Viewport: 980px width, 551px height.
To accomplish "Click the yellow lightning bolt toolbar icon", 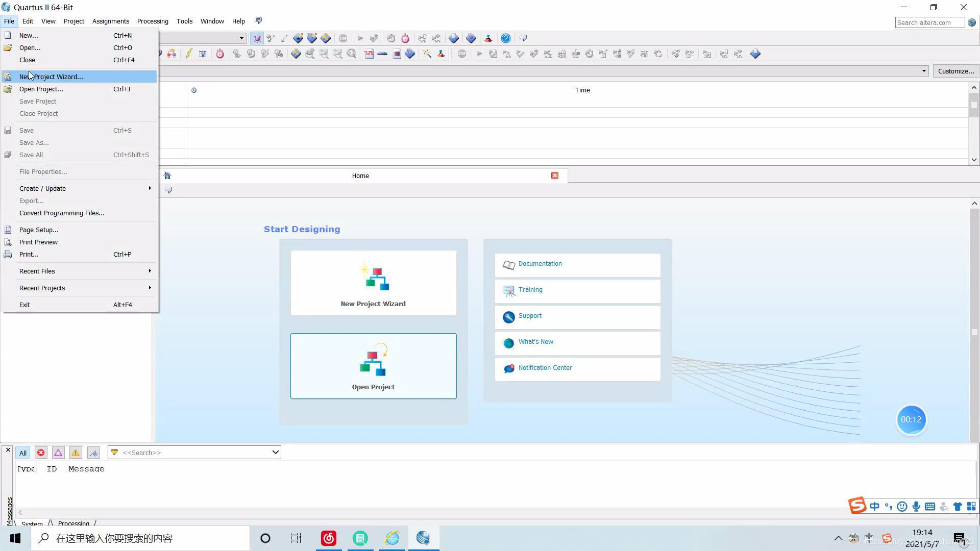I will [188, 54].
